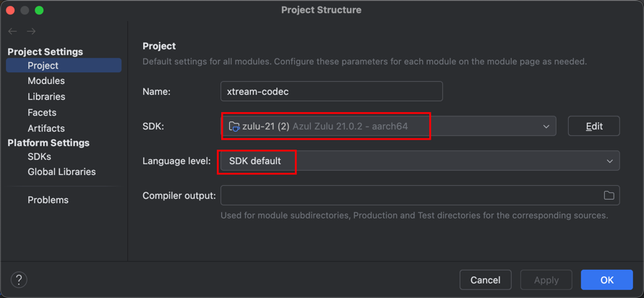Select Libraries under Project Settings

[46, 97]
